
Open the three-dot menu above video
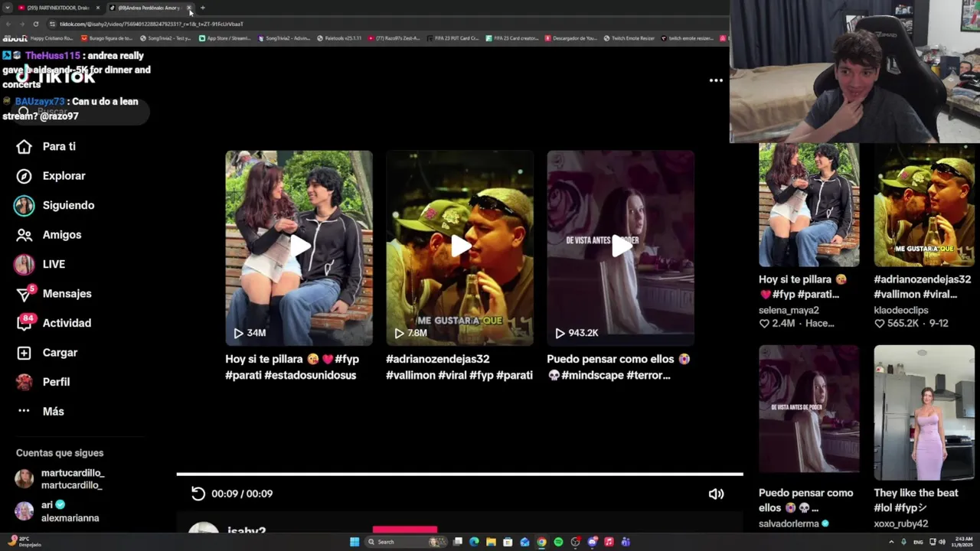716,80
